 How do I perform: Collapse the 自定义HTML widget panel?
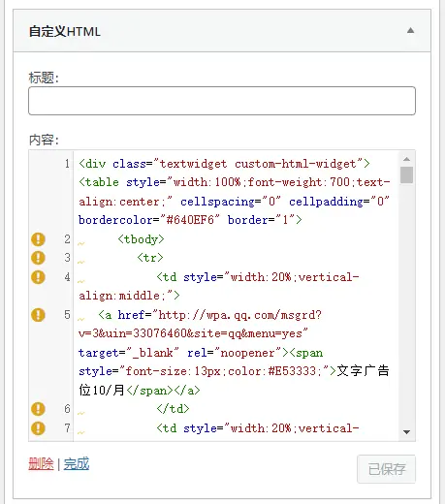(x=410, y=31)
